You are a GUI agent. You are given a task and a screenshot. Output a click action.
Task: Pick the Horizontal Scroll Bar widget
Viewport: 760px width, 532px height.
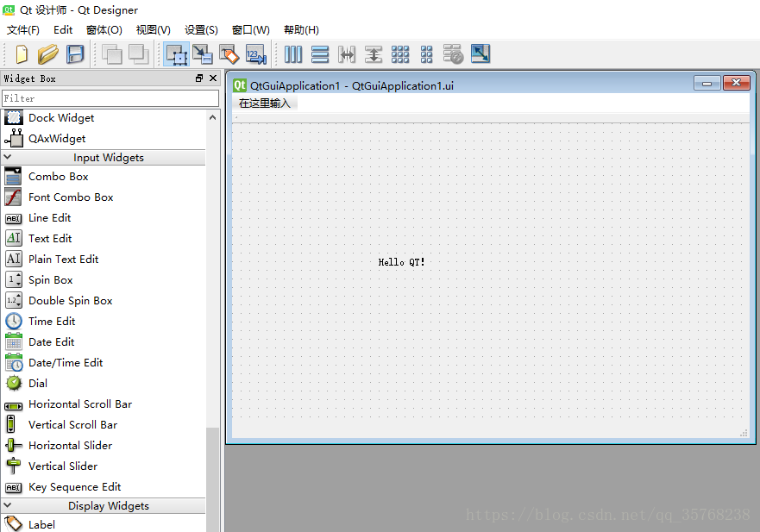pos(104,404)
